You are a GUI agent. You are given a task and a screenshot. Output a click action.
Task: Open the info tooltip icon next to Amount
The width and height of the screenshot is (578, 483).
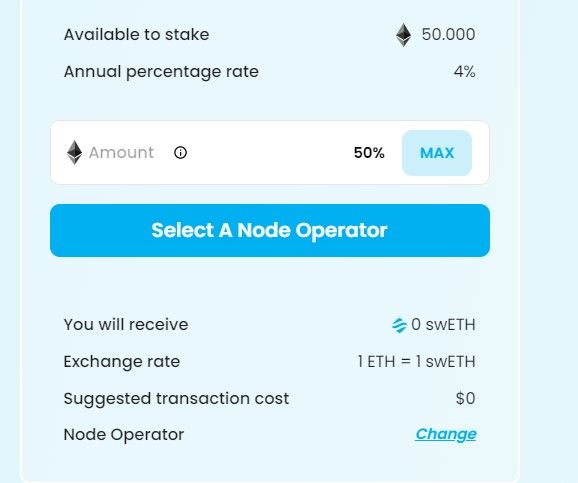[180, 152]
